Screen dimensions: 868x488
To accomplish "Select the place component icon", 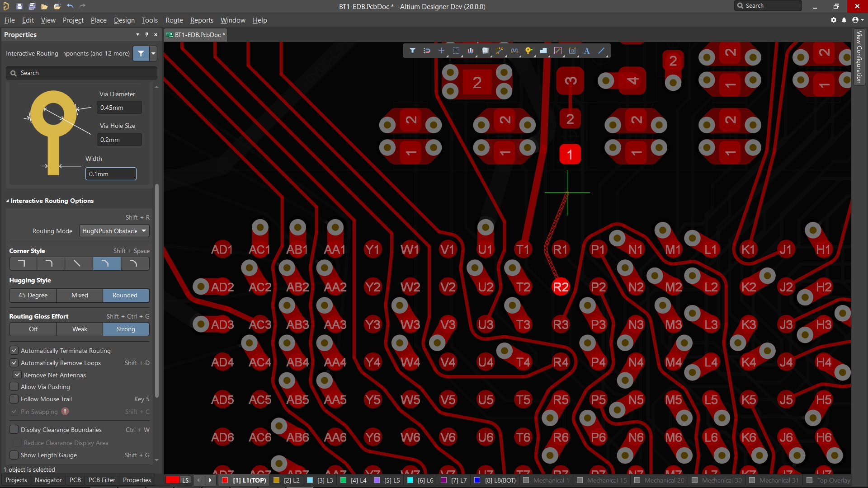I will coord(485,51).
